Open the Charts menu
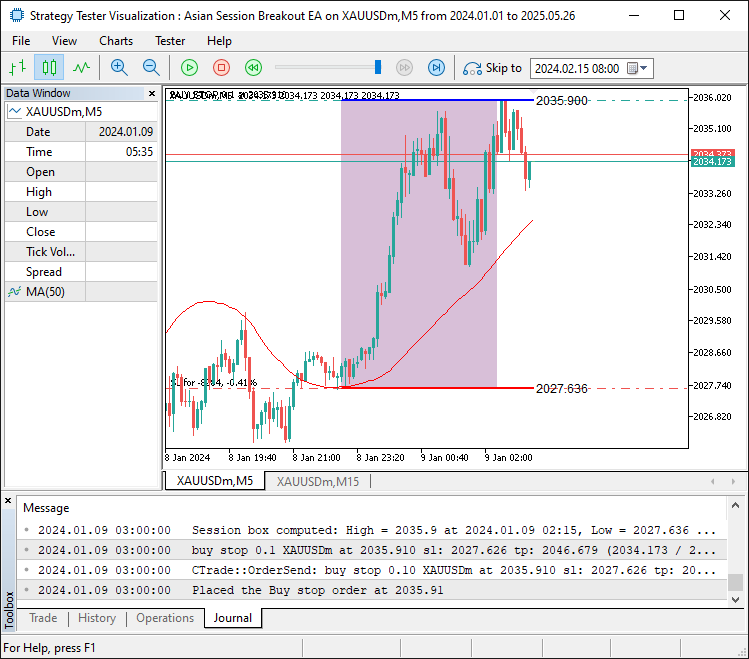 click(x=116, y=41)
